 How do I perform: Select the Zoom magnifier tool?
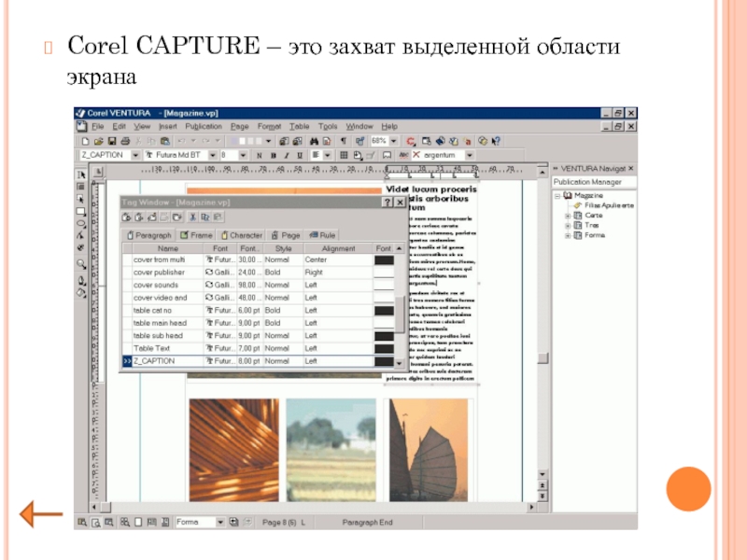point(81,264)
